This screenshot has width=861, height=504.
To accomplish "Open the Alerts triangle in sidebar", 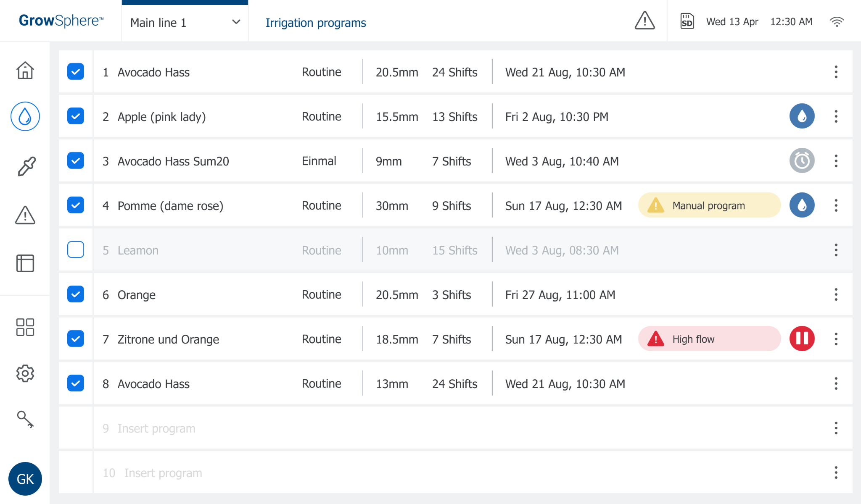I will click(25, 215).
